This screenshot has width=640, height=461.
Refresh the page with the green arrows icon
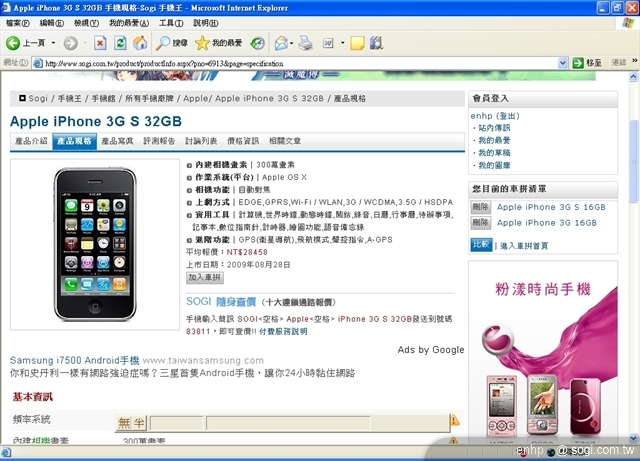tap(120, 43)
